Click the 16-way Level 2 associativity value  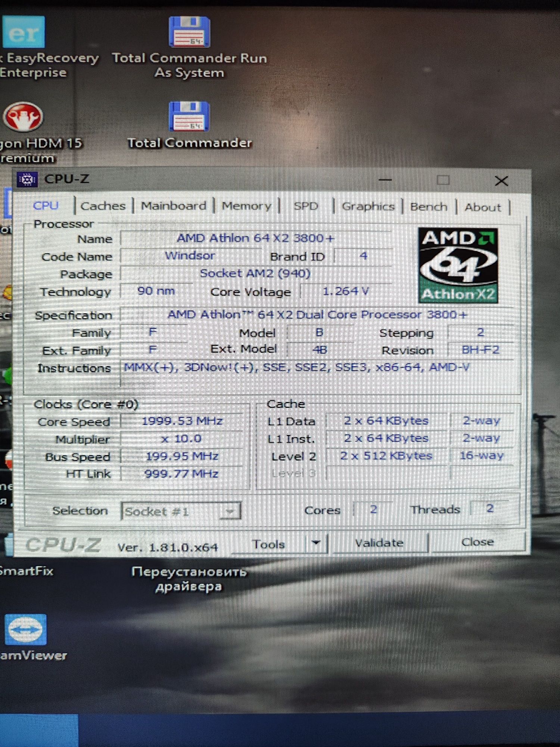[482, 455]
